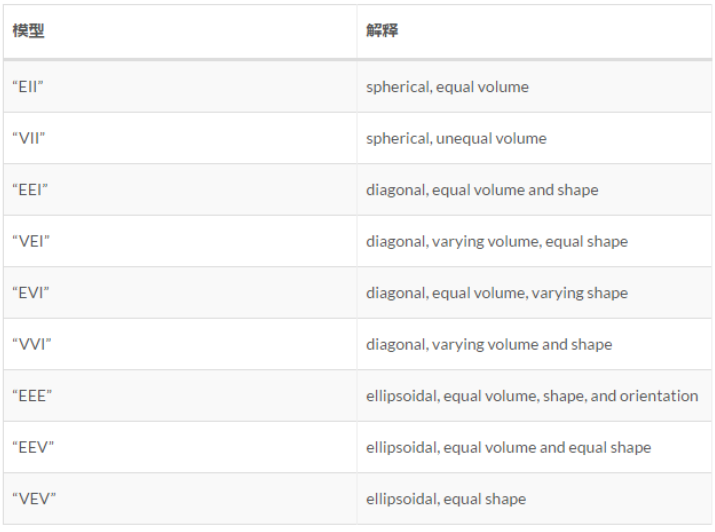Click 'spherical, equal volume' description text
Image resolution: width=715 pixels, height=532 pixels.
[x=447, y=87]
